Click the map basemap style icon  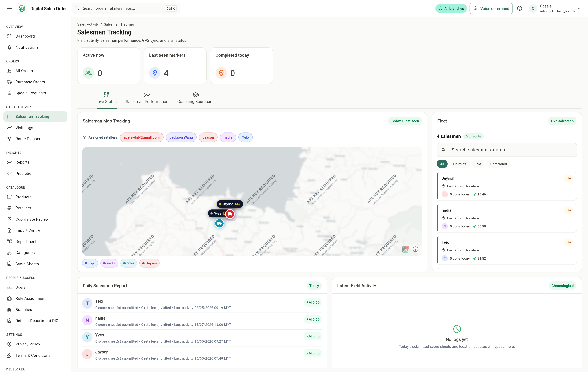tap(405, 249)
